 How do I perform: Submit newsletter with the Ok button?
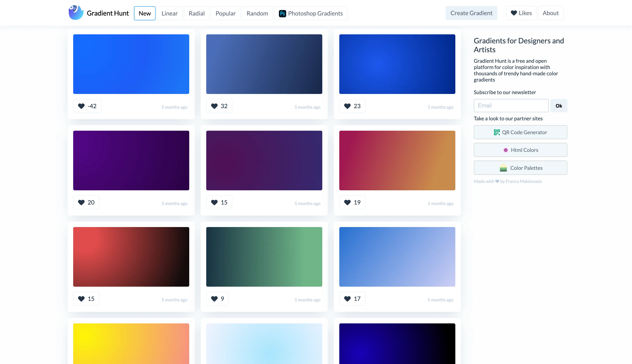click(x=558, y=106)
